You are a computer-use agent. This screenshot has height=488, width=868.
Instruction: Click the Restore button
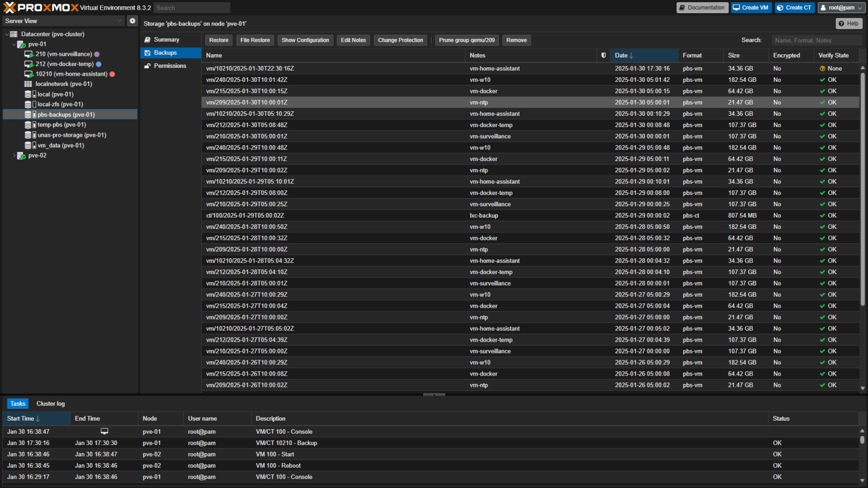click(x=219, y=40)
